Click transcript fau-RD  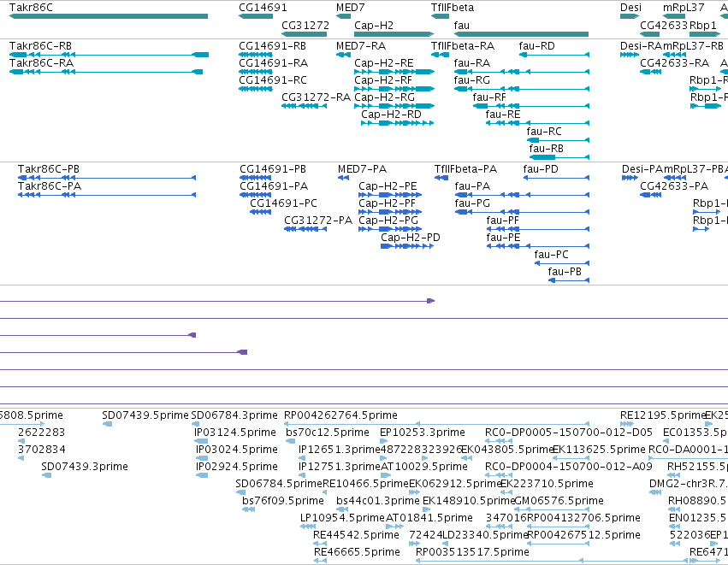pyautogui.click(x=536, y=46)
